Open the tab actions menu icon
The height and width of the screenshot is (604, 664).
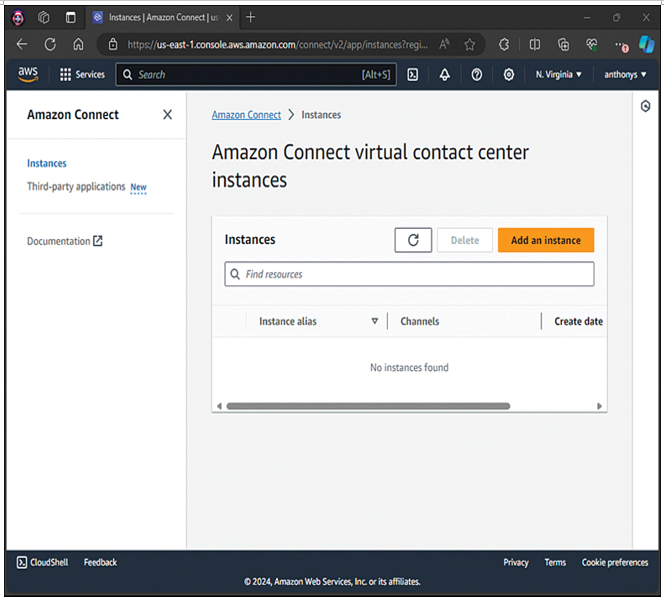tap(71, 17)
